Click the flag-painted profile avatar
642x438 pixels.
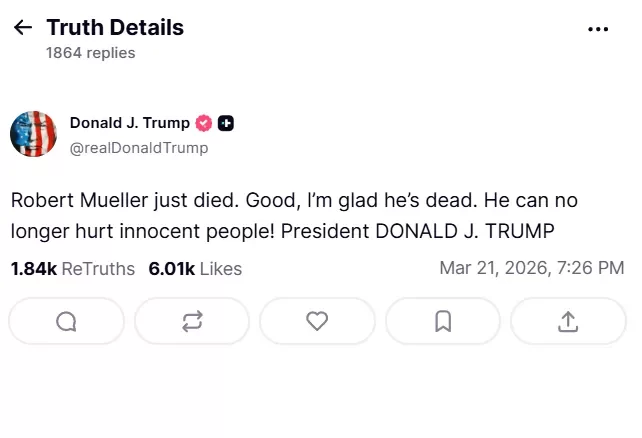click(33, 135)
